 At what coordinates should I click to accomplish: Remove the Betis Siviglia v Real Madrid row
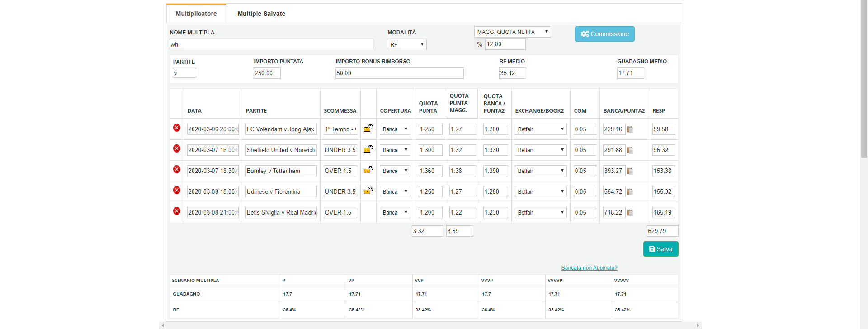click(x=177, y=211)
